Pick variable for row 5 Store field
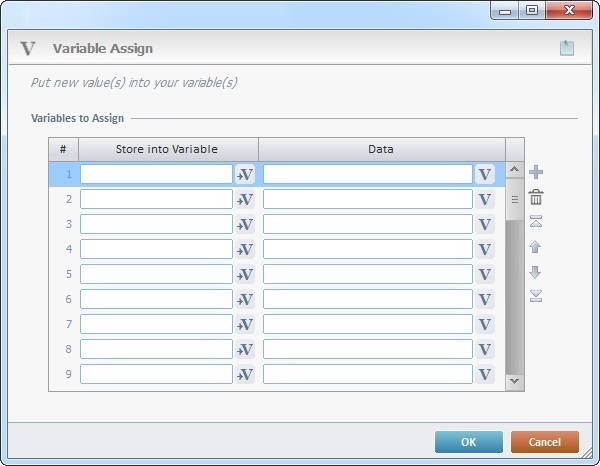Image resolution: width=600 pixels, height=466 pixels. [245, 274]
